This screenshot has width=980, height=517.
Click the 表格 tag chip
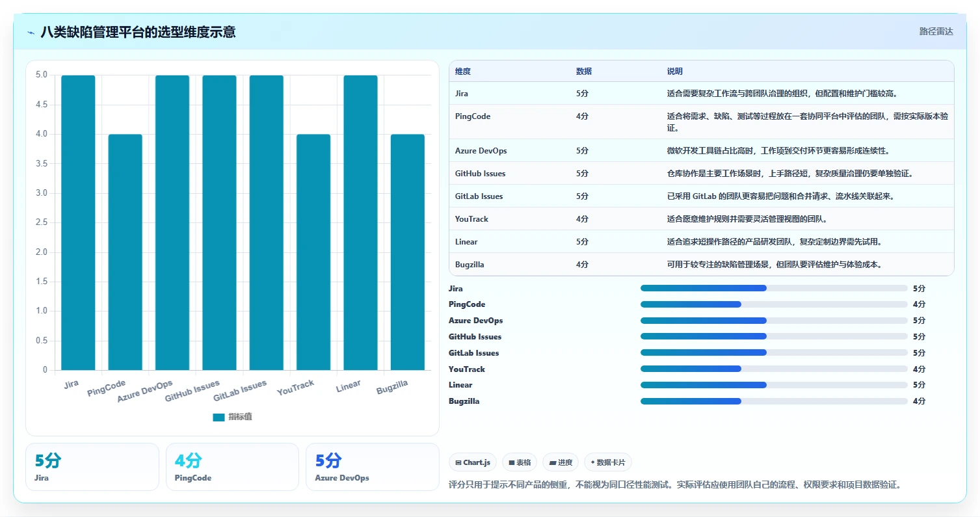[520, 462]
